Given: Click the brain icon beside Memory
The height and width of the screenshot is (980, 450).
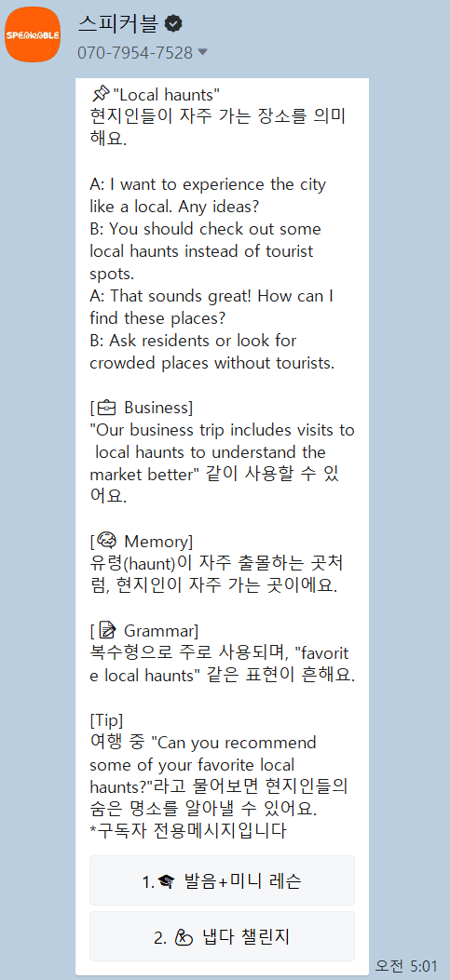Looking at the screenshot, I should [106, 540].
